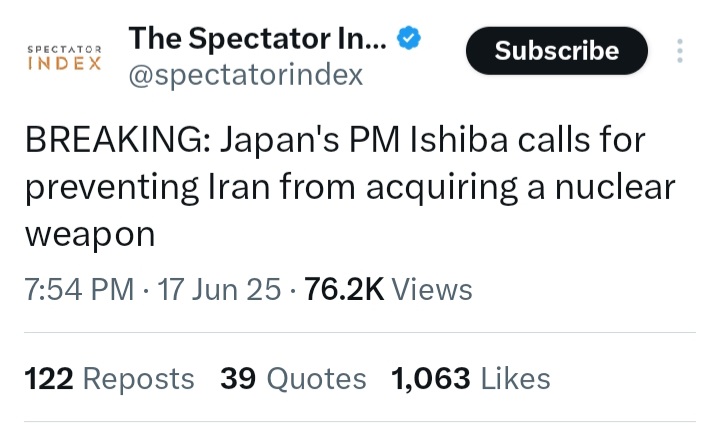
Task: Click the blue verified checkmark badge
Action: pyautogui.click(x=409, y=38)
